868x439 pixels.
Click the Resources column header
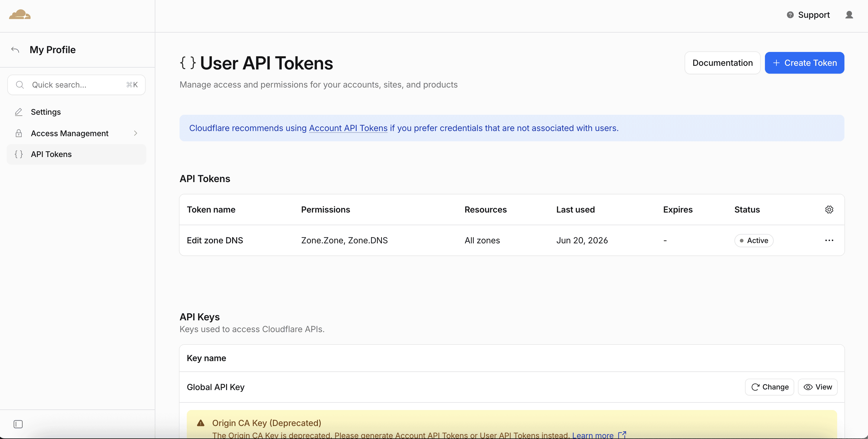pyautogui.click(x=486, y=210)
